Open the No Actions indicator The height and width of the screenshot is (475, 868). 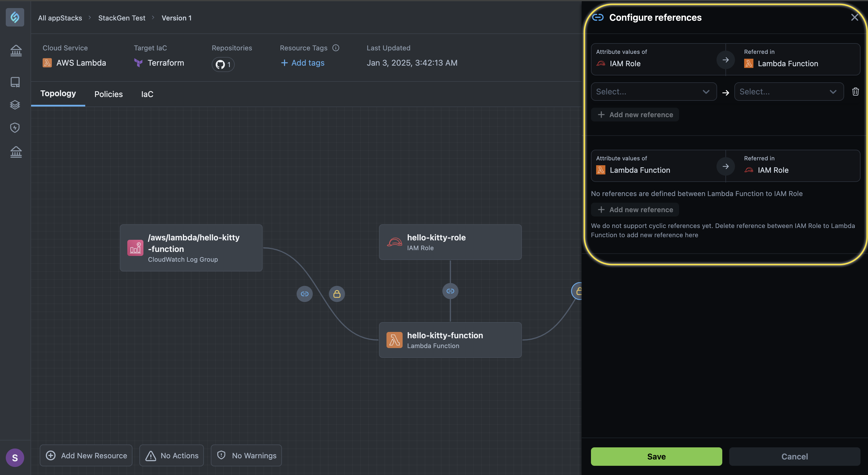pos(172,455)
